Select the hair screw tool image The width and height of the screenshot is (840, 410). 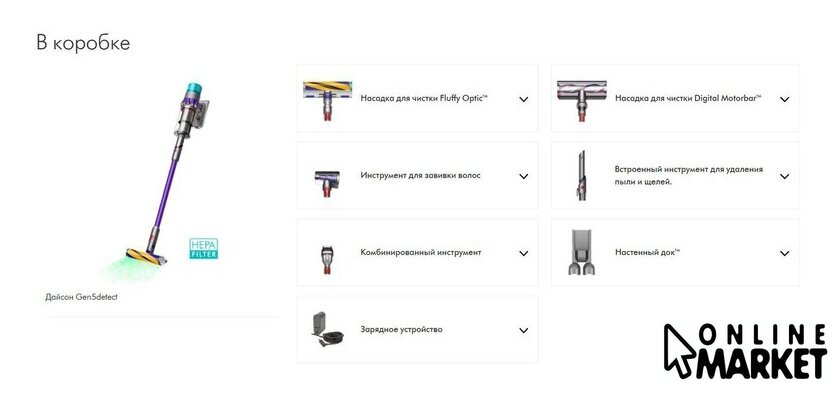click(x=327, y=184)
